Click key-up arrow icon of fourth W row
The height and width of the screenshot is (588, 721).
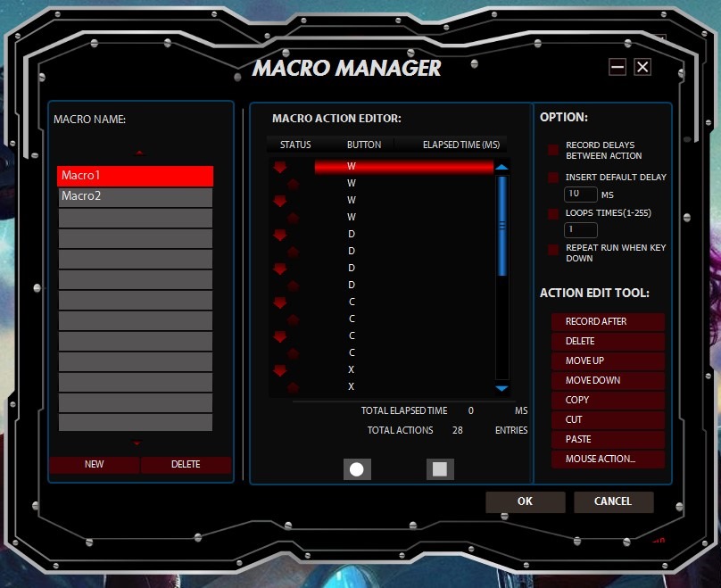293,218
